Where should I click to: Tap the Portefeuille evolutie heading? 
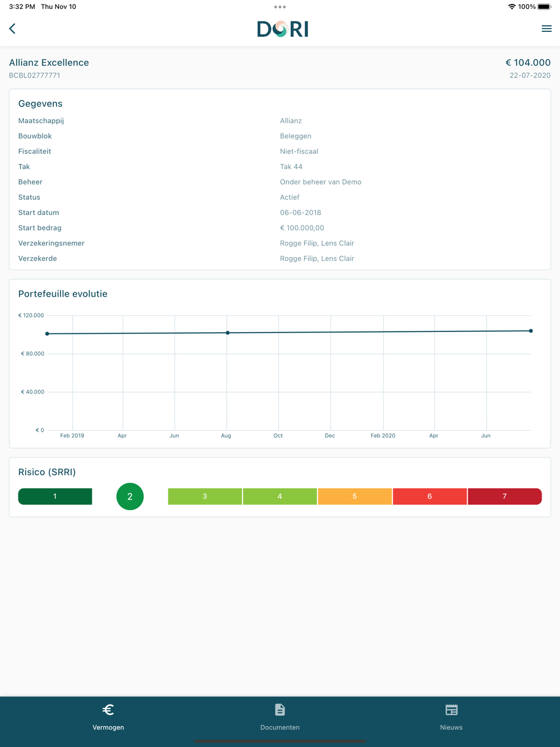pyautogui.click(x=63, y=294)
